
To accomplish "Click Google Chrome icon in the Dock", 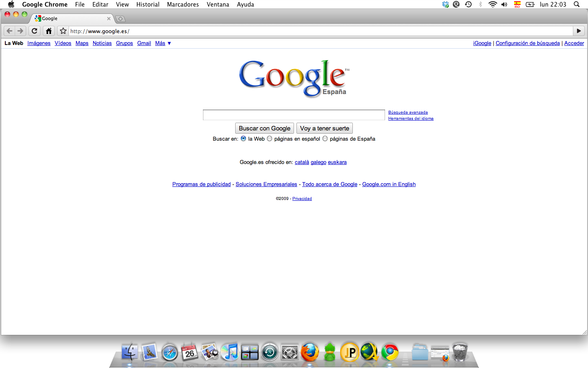I will point(390,352).
